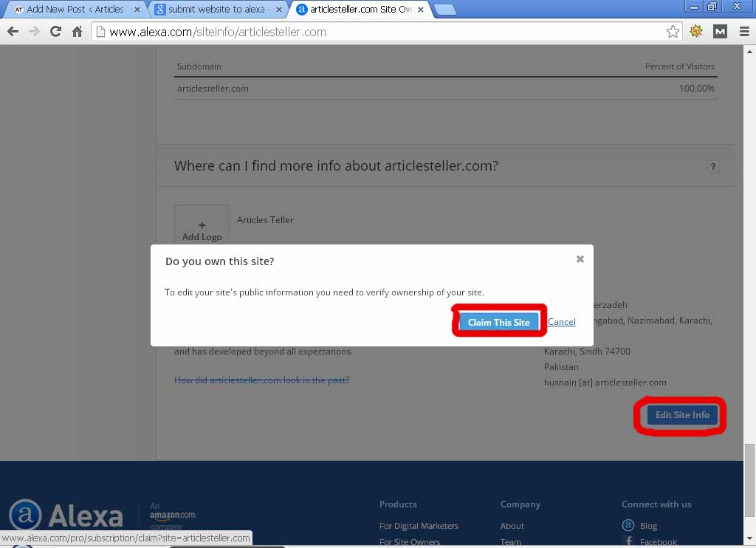The width and height of the screenshot is (756, 548).
Task: Close the dialog with the X icon
Action: click(580, 259)
